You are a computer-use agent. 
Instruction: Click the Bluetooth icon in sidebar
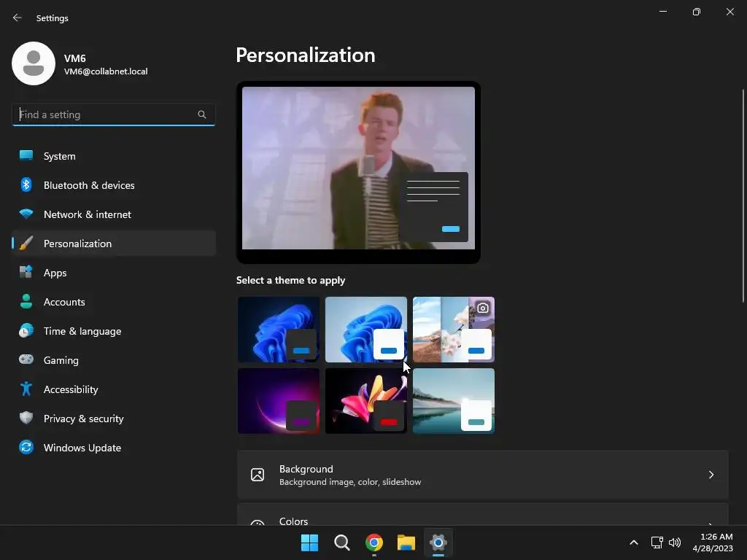pyautogui.click(x=26, y=184)
